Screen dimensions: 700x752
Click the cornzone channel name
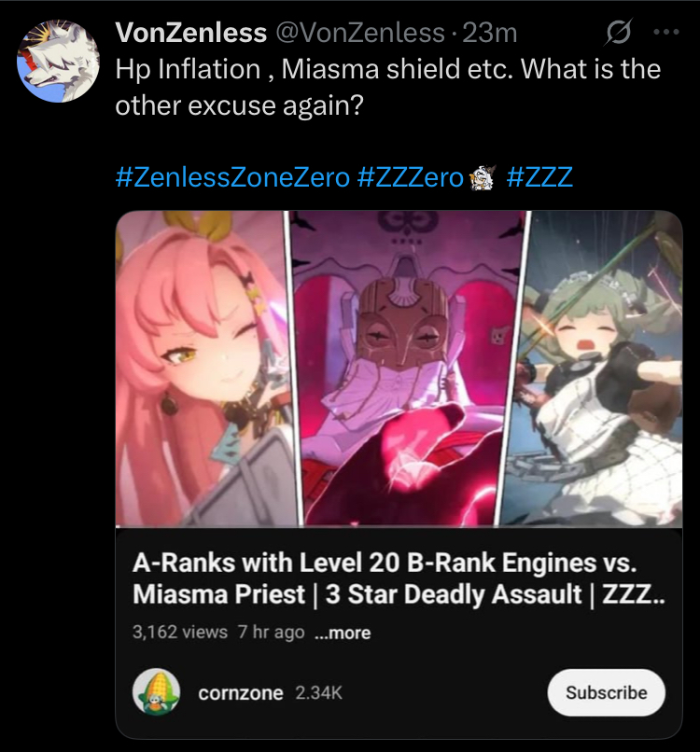click(241, 693)
